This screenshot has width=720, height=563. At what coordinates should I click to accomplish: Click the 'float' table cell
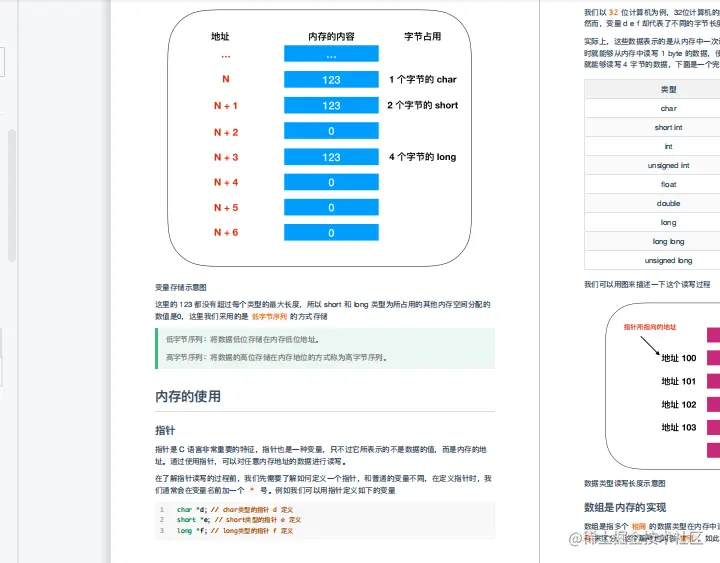[668, 184]
